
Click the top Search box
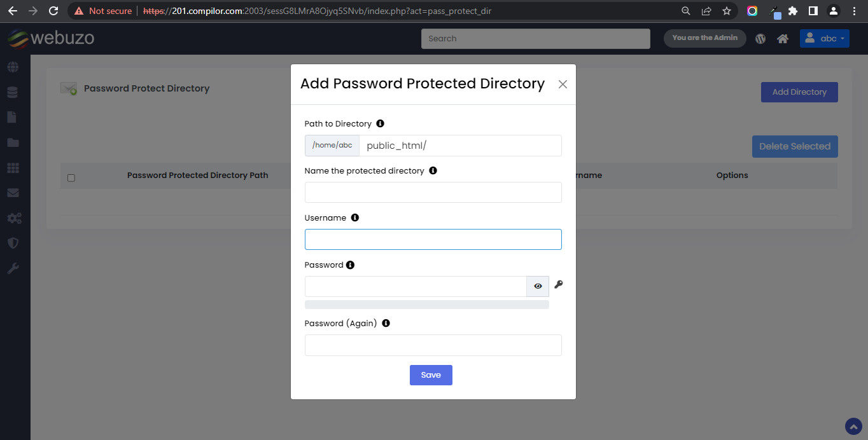(x=535, y=39)
